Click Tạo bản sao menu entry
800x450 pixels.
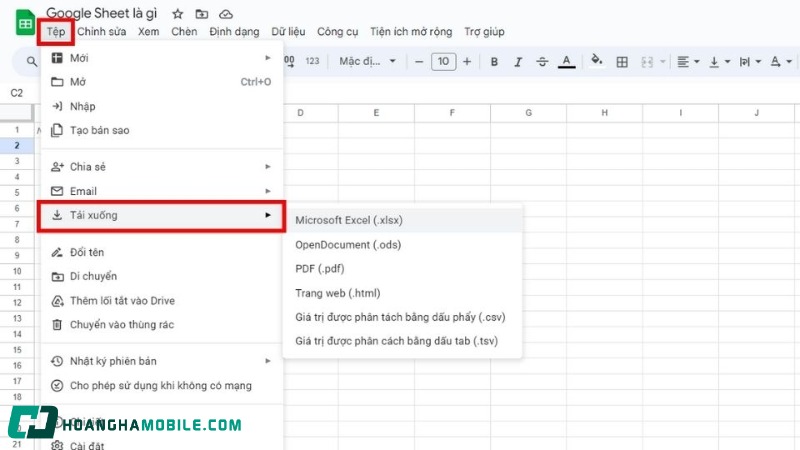tap(99, 130)
